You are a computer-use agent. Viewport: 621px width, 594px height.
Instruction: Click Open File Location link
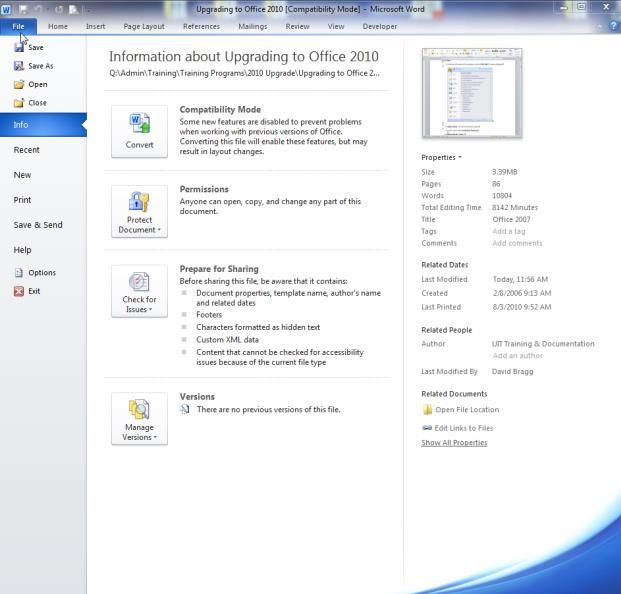pyautogui.click(x=467, y=409)
